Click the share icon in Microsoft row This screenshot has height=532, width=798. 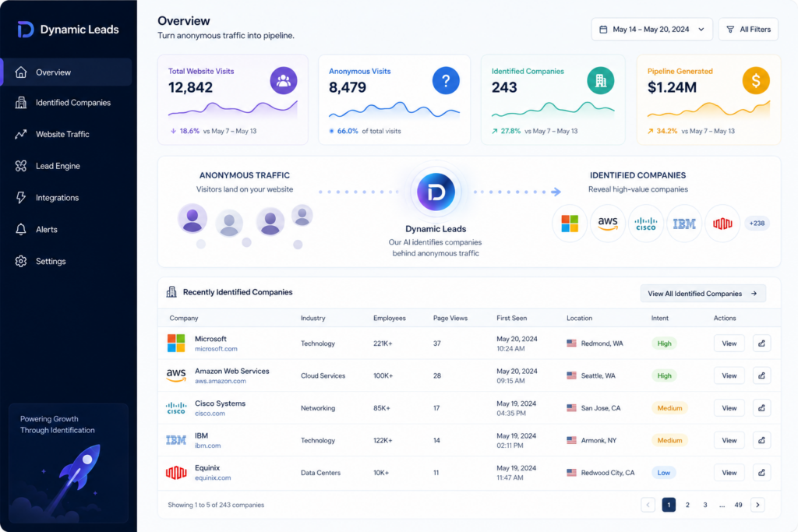point(761,344)
